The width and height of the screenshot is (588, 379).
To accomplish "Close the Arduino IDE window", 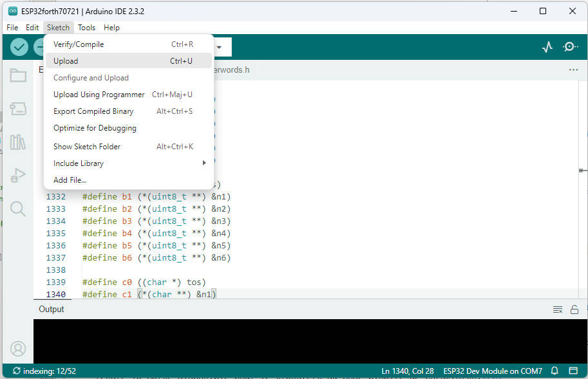I will pyautogui.click(x=573, y=11).
